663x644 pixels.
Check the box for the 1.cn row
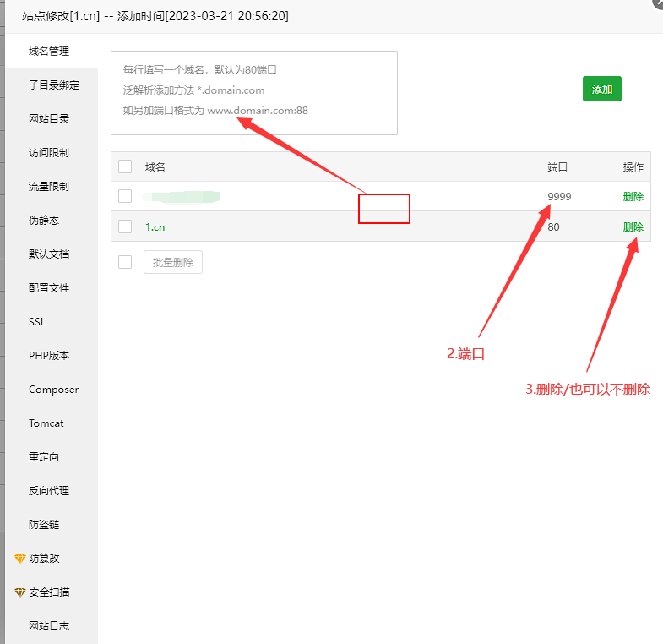point(125,226)
